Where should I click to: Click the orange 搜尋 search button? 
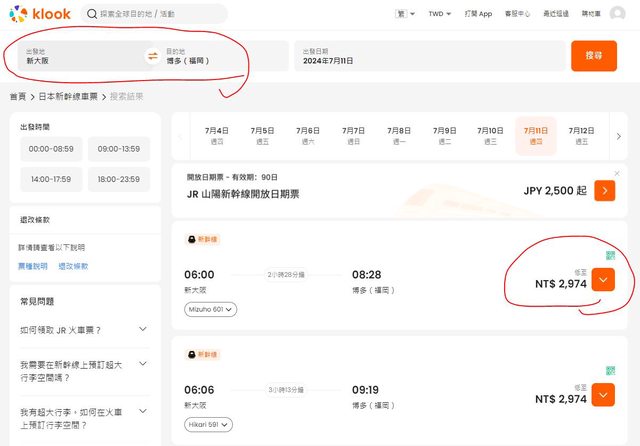(x=593, y=56)
